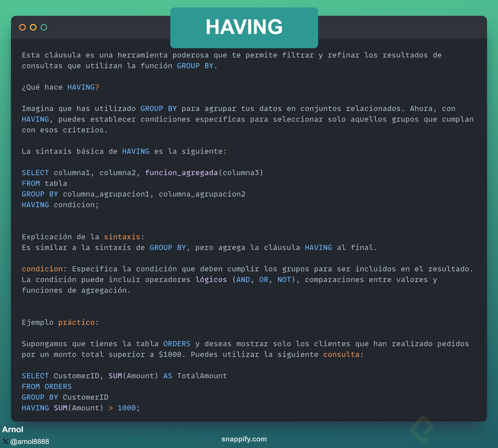Viewport: 498px width, 448px height.
Task: Click the orange word práctico
Action: pyautogui.click(x=76, y=323)
